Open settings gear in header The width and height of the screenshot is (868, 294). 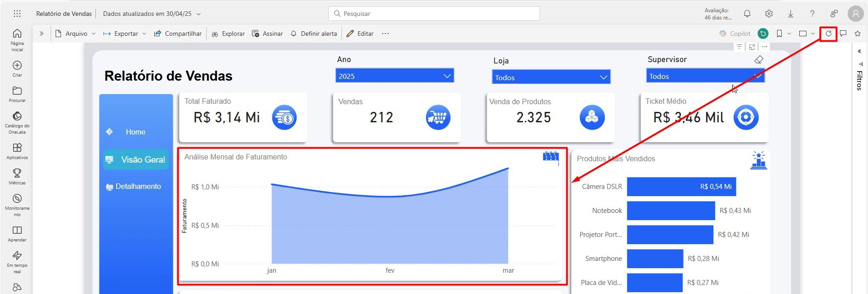(x=769, y=14)
